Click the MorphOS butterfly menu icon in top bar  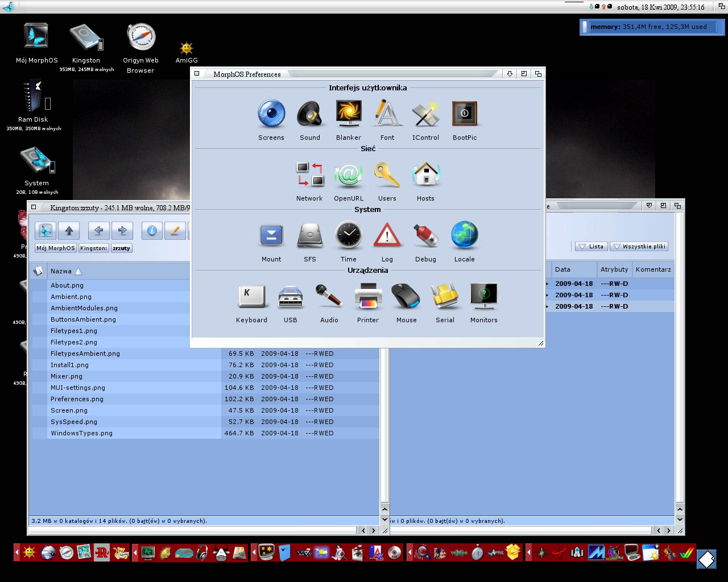9,7
